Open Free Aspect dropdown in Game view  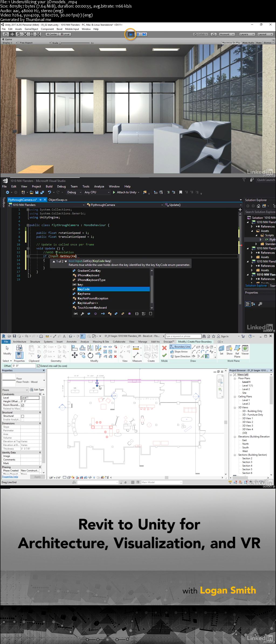(x=35, y=43)
